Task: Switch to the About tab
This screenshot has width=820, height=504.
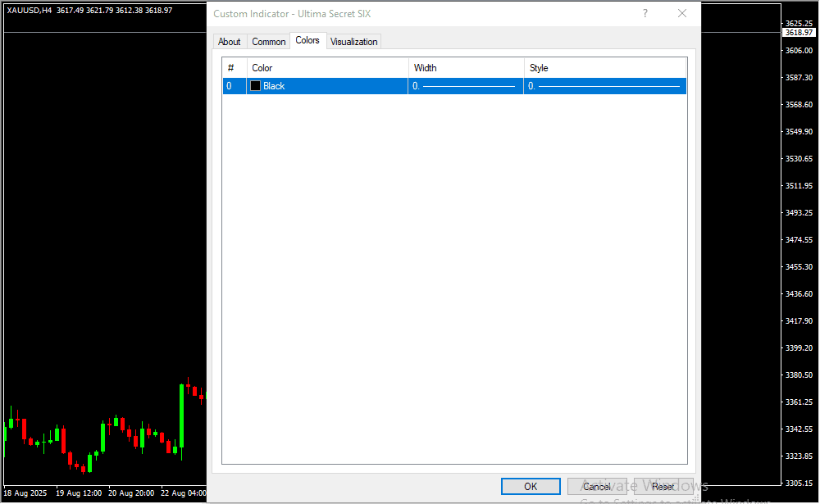Action: click(230, 42)
